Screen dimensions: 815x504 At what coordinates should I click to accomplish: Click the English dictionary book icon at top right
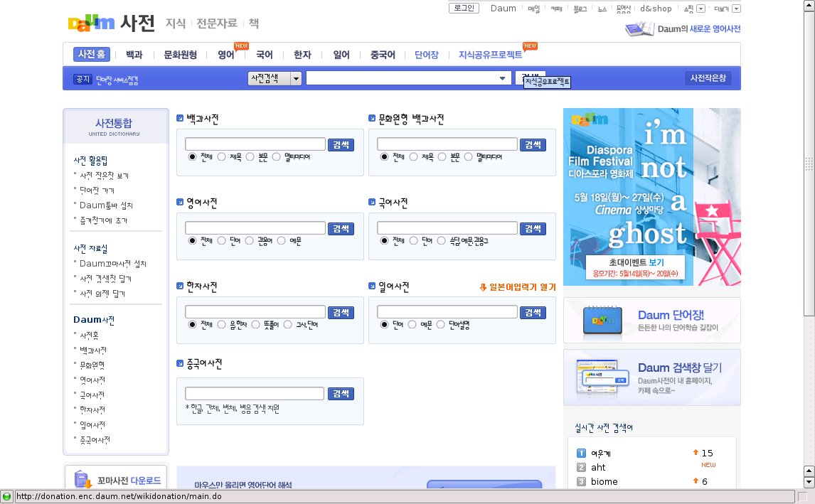pyautogui.click(x=639, y=29)
